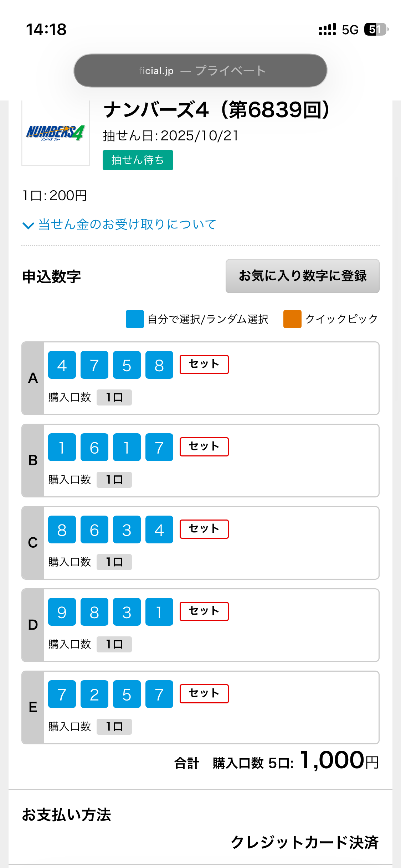Tap the blue 自分で選択/ランダム選択 legend swatch
This screenshot has width=401, height=868.
135,319
